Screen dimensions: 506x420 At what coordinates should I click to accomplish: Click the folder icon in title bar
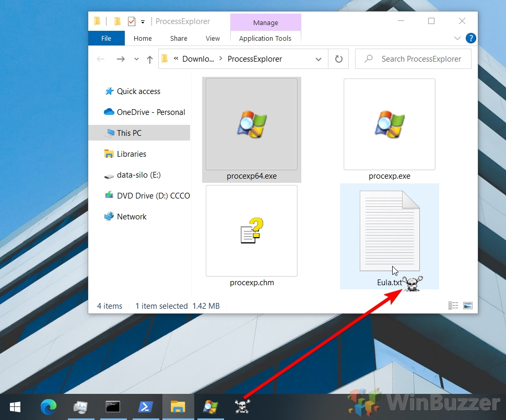pos(97,21)
